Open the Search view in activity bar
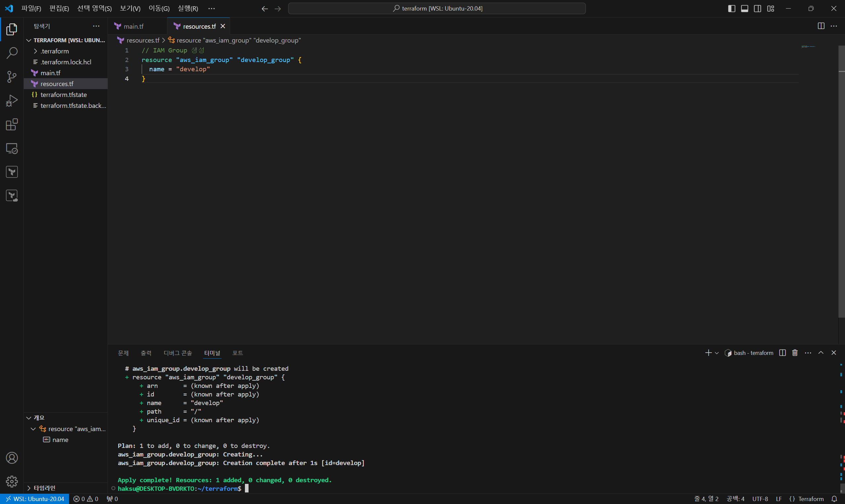Image resolution: width=845 pixels, height=504 pixels. point(12,53)
